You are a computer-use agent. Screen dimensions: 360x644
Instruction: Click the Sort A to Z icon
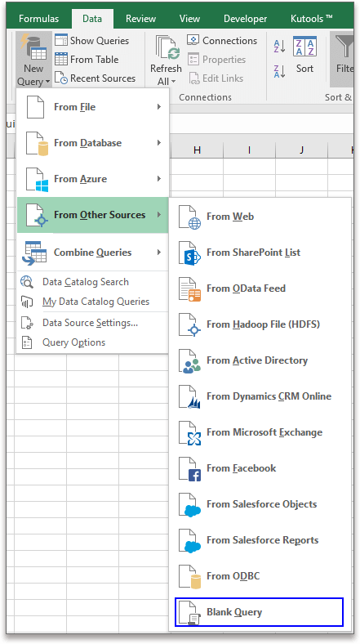[x=279, y=46]
